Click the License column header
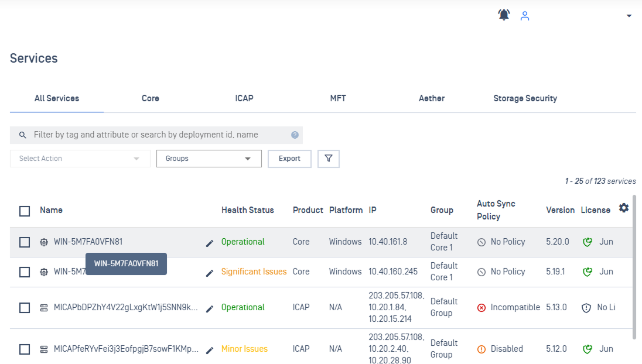 tap(596, 210)
